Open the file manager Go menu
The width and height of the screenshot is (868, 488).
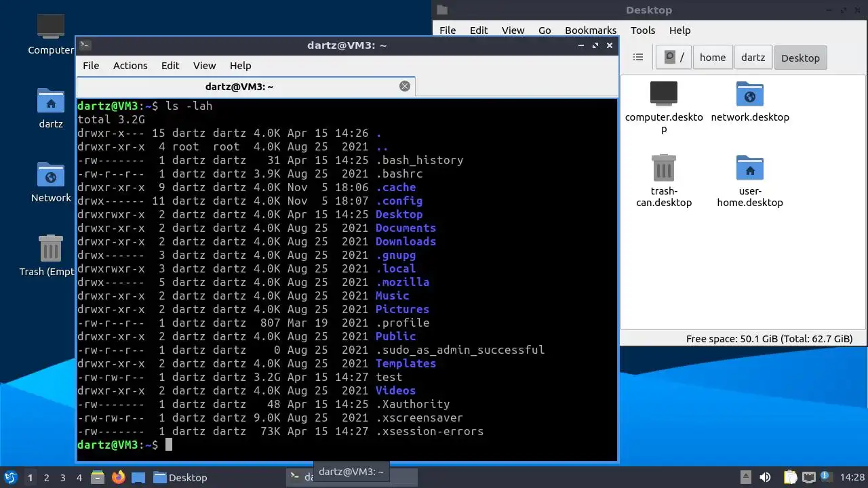(x=545, y=30)
